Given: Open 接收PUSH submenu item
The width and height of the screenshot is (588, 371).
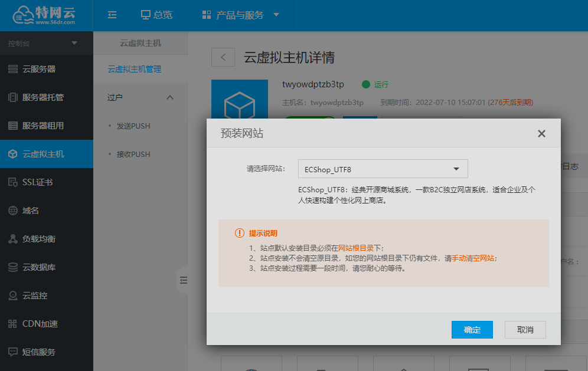Looking at the screenshot, I should [133, 155].
